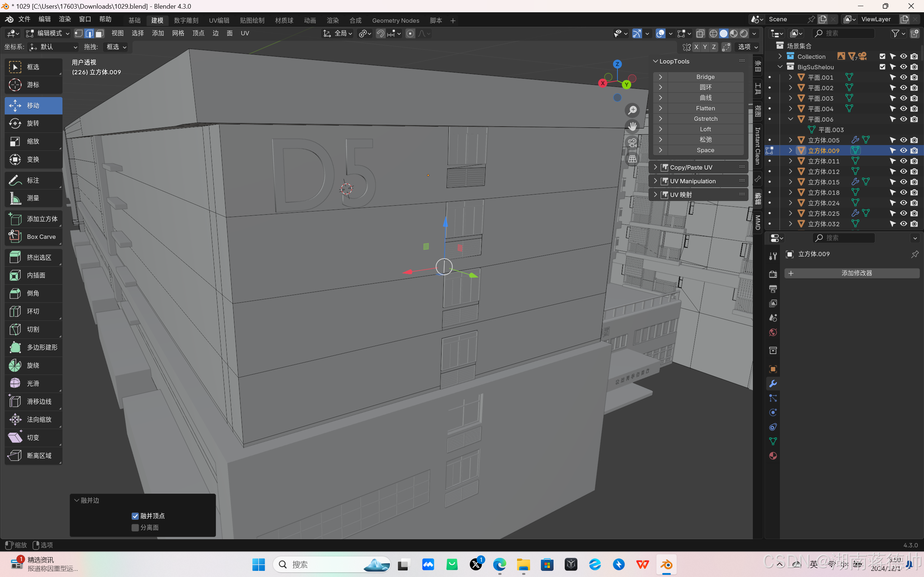Open the material properties tab icon

pyautogui.click(x=773, y=456)
